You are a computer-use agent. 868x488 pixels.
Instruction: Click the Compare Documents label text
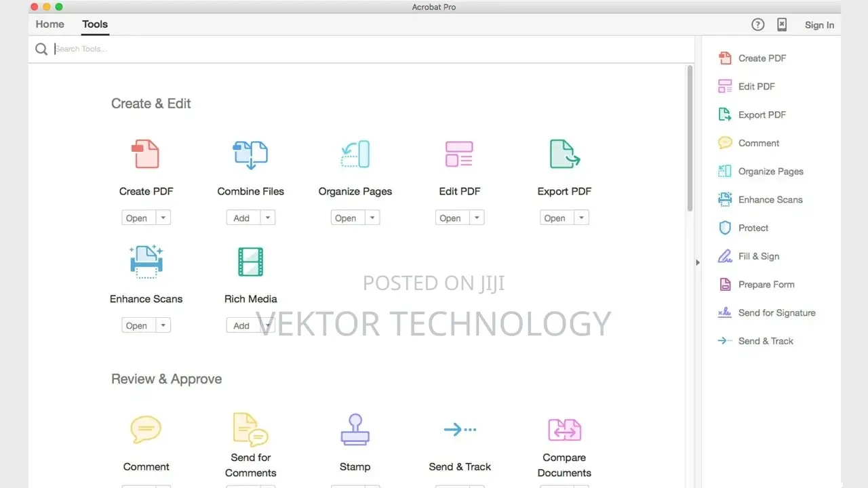pyautogui.click(x=564, y=465)
